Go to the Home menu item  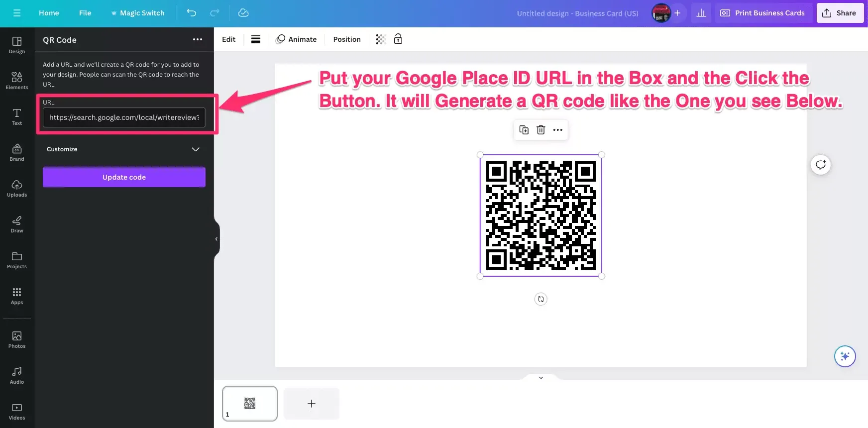(x=49, y=13)
